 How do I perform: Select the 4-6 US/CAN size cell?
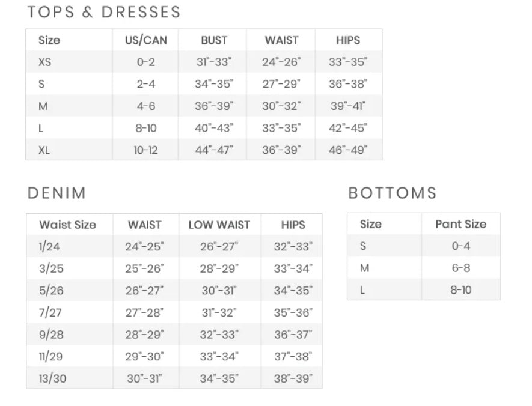[145, 106]
